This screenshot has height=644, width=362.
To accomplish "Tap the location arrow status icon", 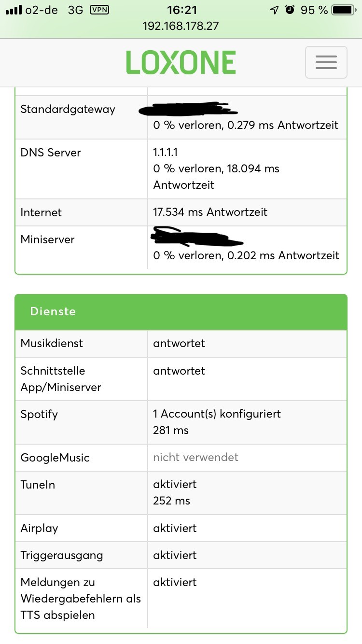I will point(274,10).
